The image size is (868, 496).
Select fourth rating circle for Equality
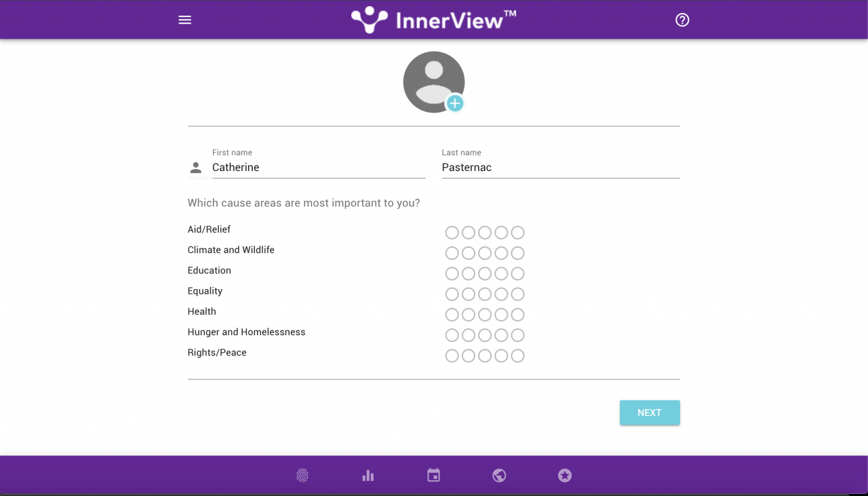pos(501,294)
